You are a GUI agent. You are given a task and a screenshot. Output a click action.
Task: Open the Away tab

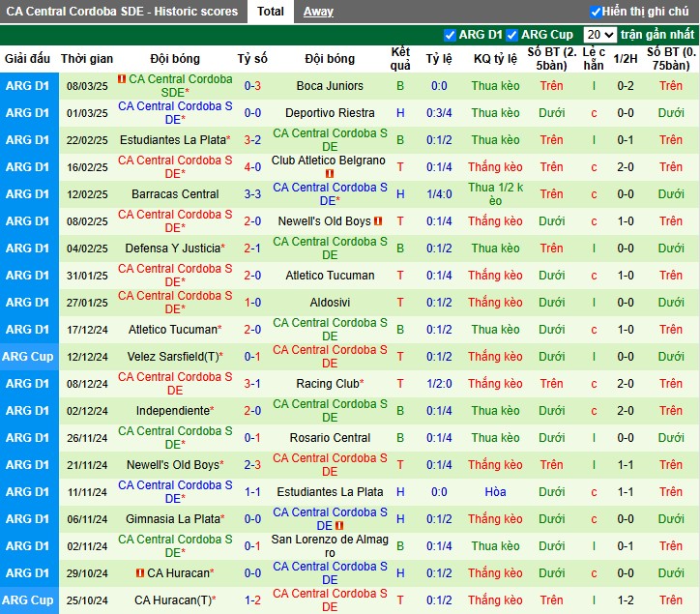point(318,12)
